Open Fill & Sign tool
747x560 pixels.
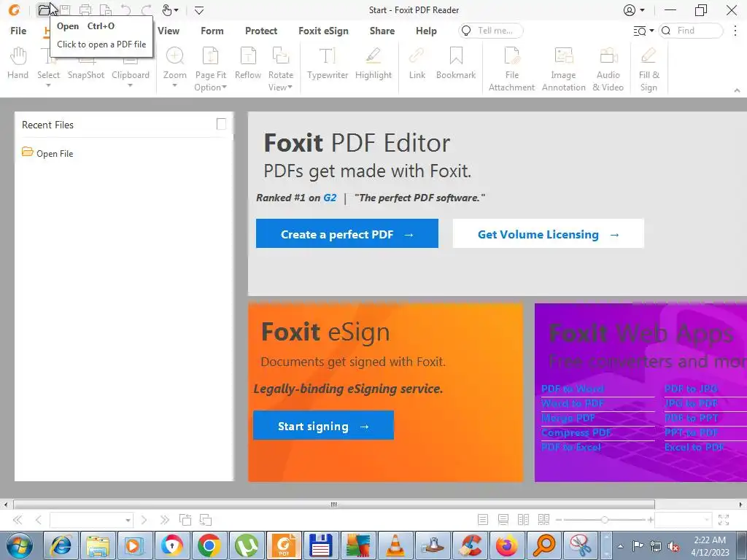649,69
